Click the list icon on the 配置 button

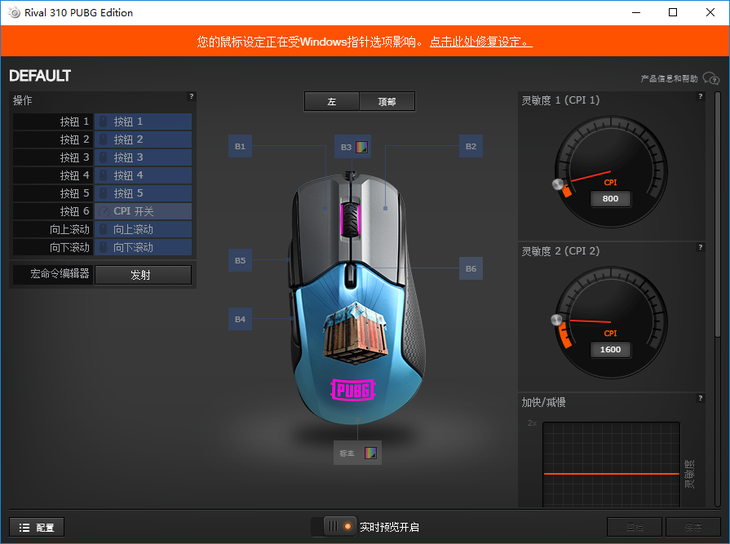tap(24, 528)
